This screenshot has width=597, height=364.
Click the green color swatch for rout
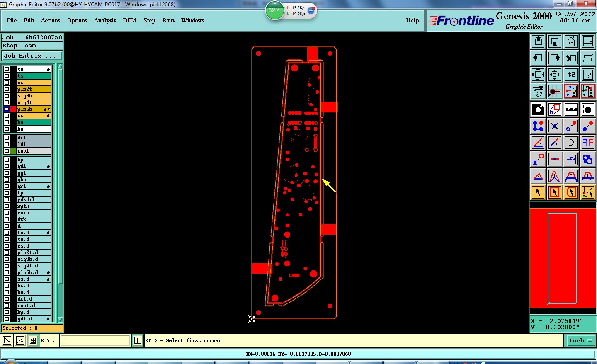(13, 151)
